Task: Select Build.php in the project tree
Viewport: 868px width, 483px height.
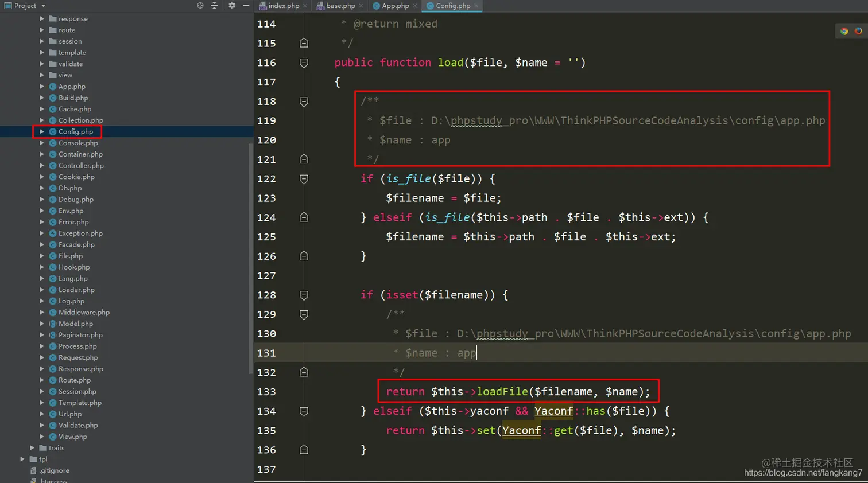Action: point(73,98)
